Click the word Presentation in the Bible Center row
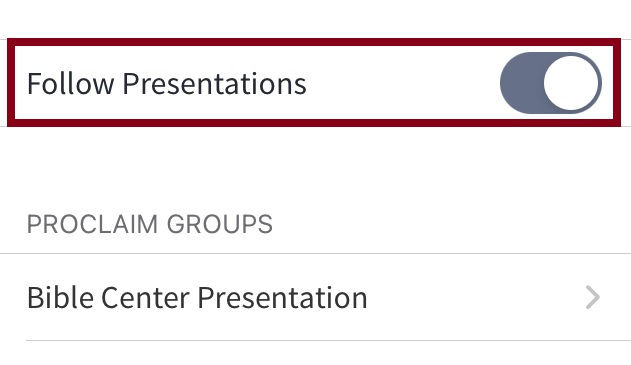This screenshot has height=365, width=631. 282,298
